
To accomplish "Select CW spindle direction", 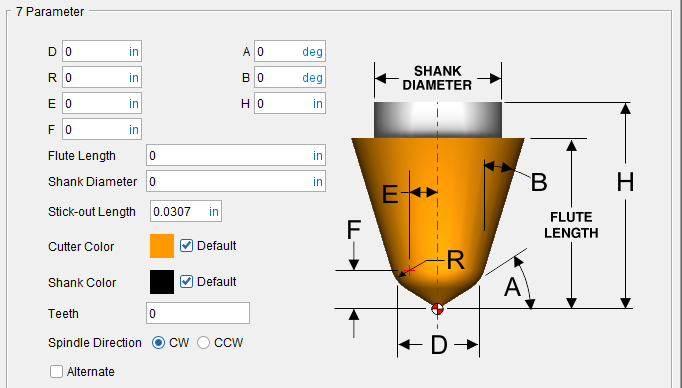I will [x=158, y=343].
